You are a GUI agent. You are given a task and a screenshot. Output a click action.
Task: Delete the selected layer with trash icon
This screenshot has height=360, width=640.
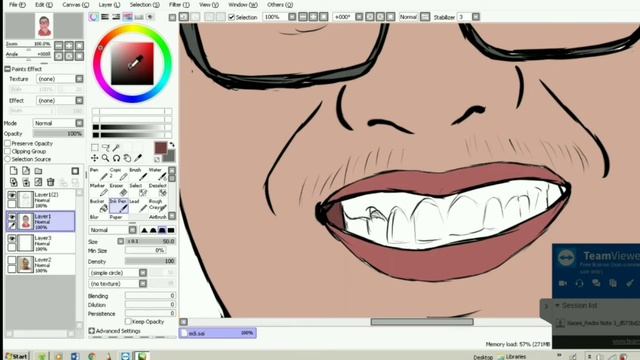coord(51,182)
